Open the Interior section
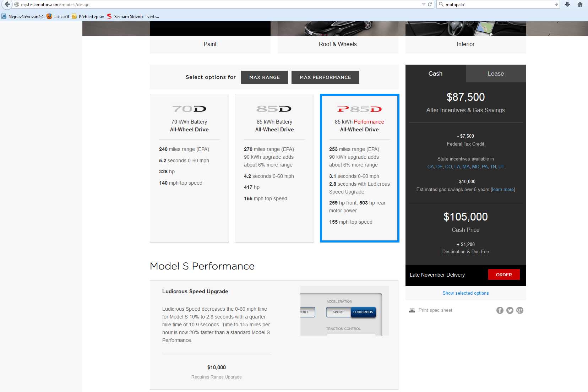This screenshot has width=588, height=392. [x=465, y=44]
